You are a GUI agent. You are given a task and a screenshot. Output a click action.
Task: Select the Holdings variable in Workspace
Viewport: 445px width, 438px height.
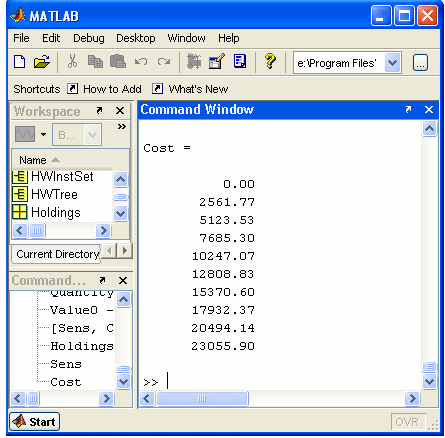click(x=56, y=213)
